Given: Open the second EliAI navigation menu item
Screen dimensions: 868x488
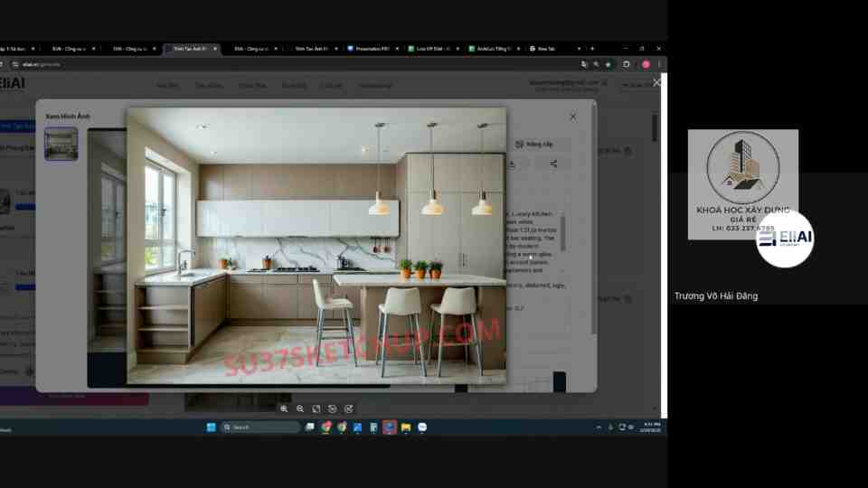Looking at the screenshot, I should pyautogui.click(x=208, y=86).
